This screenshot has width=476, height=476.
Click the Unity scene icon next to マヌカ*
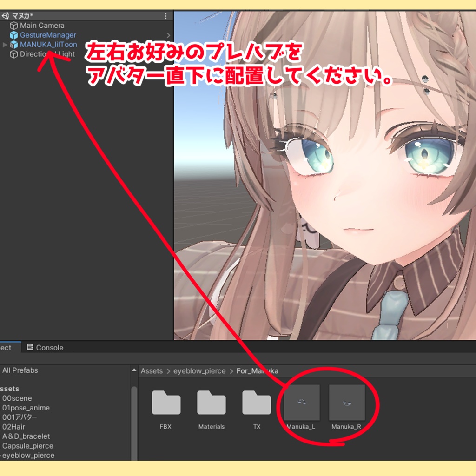coord(6,15)
